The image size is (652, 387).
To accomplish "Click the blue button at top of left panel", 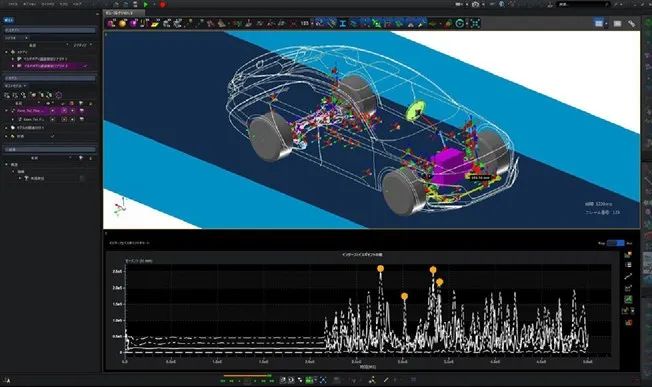I will (9, 20).
